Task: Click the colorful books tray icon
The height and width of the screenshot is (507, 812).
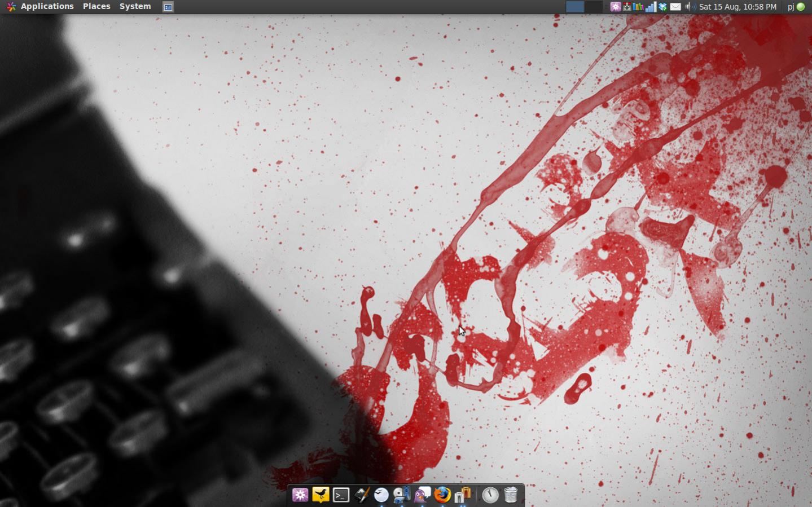Action: click(638, 7)
